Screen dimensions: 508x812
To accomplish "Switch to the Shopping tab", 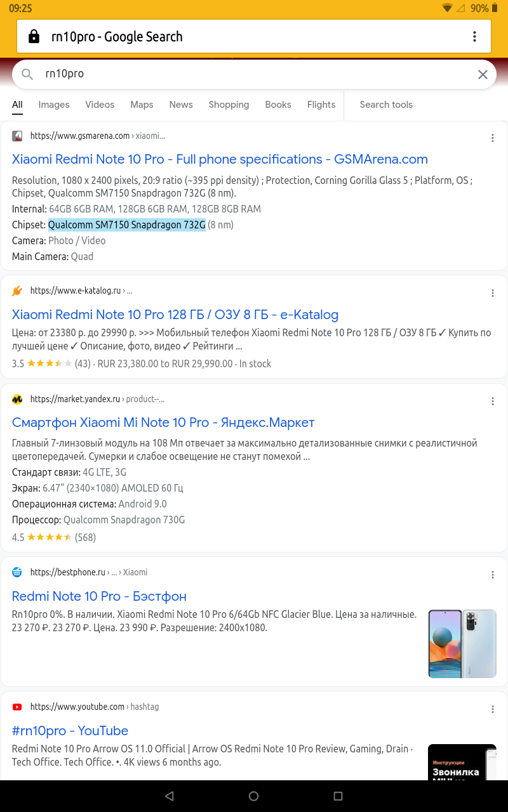I will (229, 105).
